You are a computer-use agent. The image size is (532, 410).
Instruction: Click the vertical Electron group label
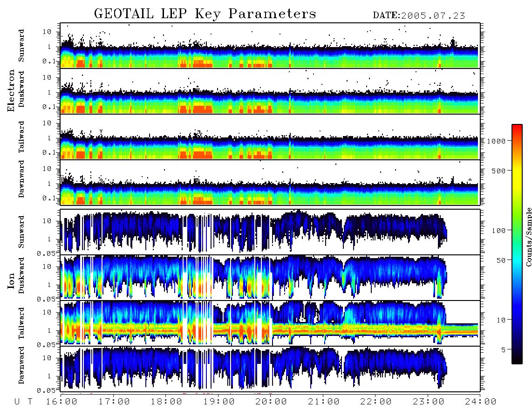(x=11, y=90)
